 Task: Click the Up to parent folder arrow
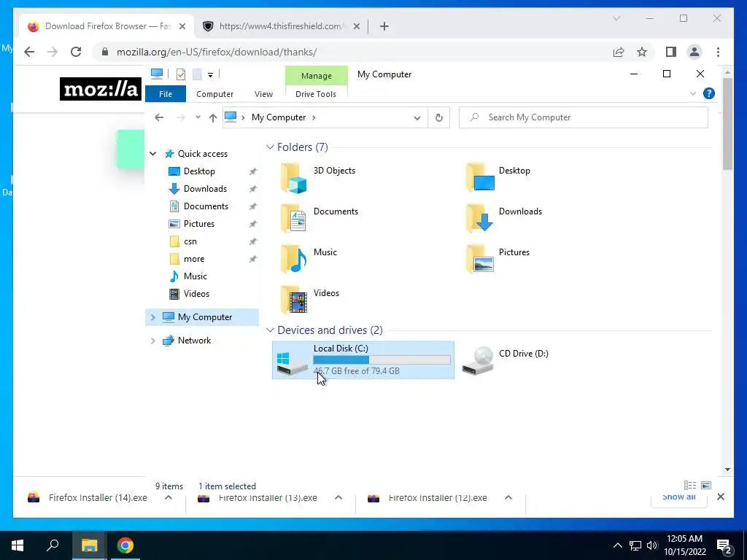point(212,117)
